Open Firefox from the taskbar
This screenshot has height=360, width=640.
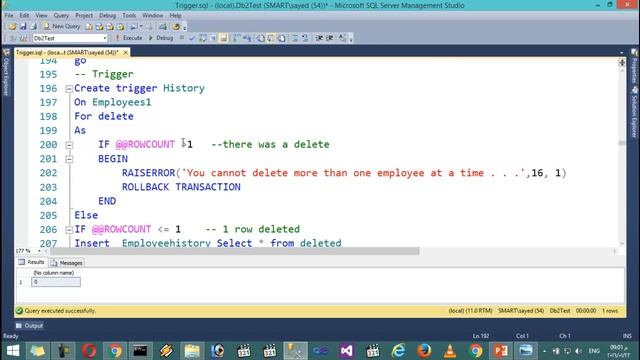coord(424,351)
